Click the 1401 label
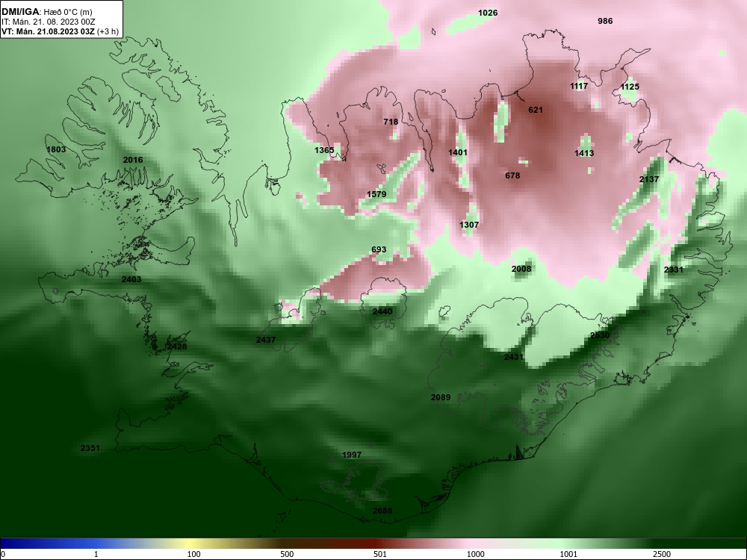 (458, 152)
